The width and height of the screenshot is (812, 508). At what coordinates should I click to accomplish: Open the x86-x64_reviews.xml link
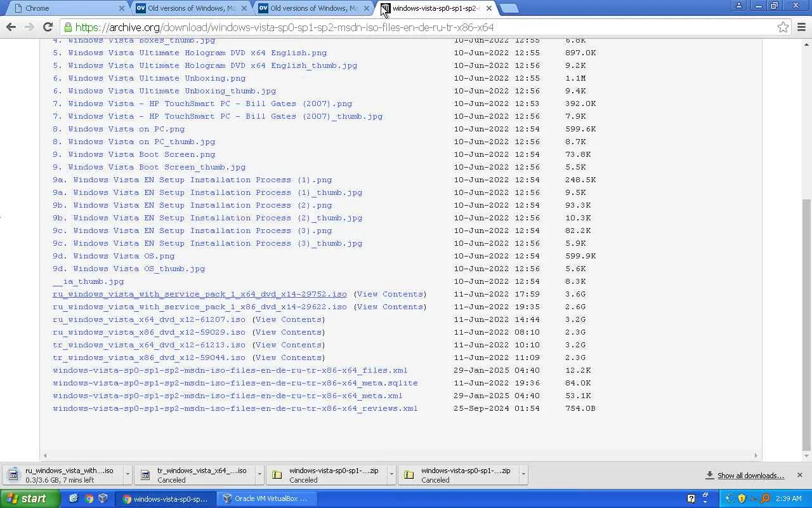click(x=235, y=408)
